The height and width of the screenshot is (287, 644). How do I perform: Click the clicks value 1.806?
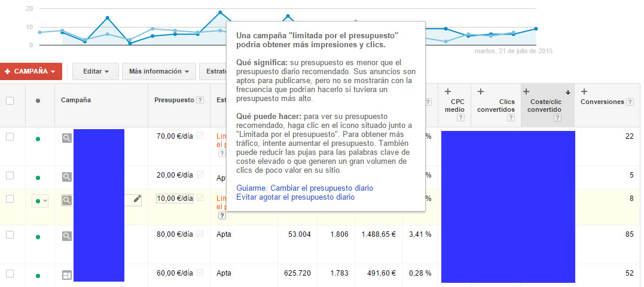pos(339,234)
